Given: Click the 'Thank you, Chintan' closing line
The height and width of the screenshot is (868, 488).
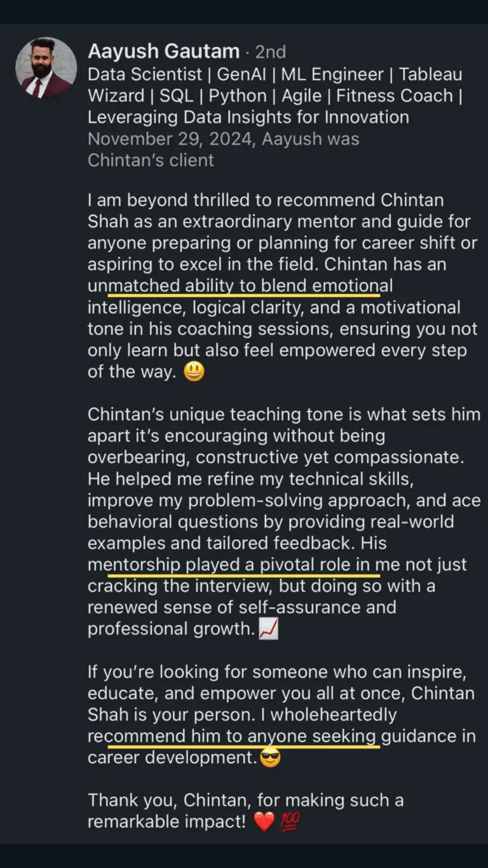Looking at the screenshot, I should (246, 800).
